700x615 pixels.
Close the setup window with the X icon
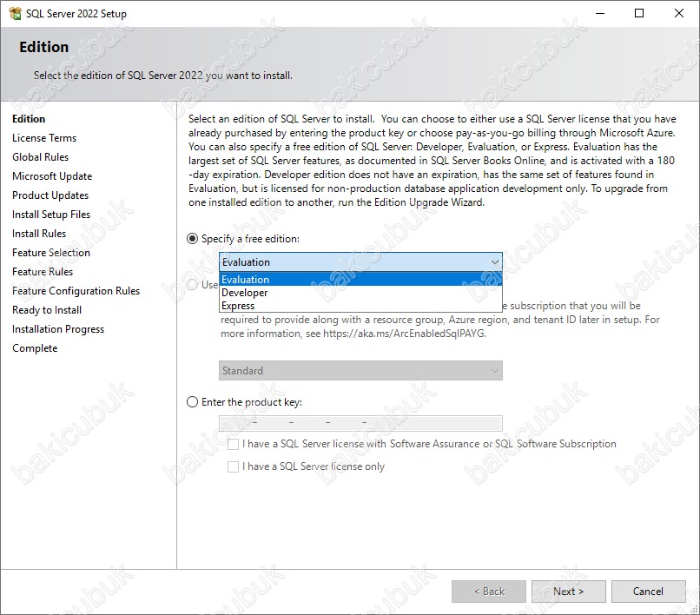coord(678,13)
